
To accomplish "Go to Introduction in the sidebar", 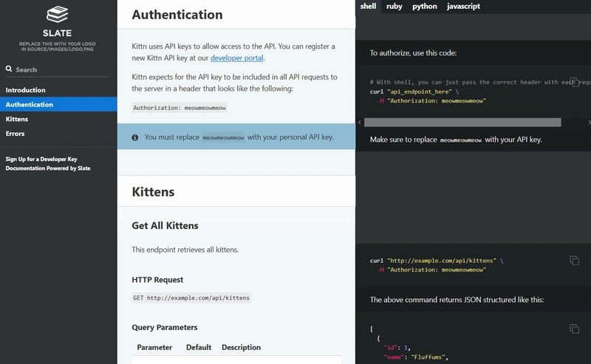I will 25,90.
